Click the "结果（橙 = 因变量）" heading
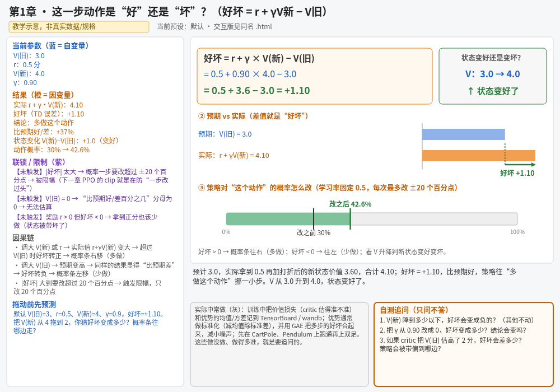This screenshot has width=560, height=392. [x=43, y=95]
